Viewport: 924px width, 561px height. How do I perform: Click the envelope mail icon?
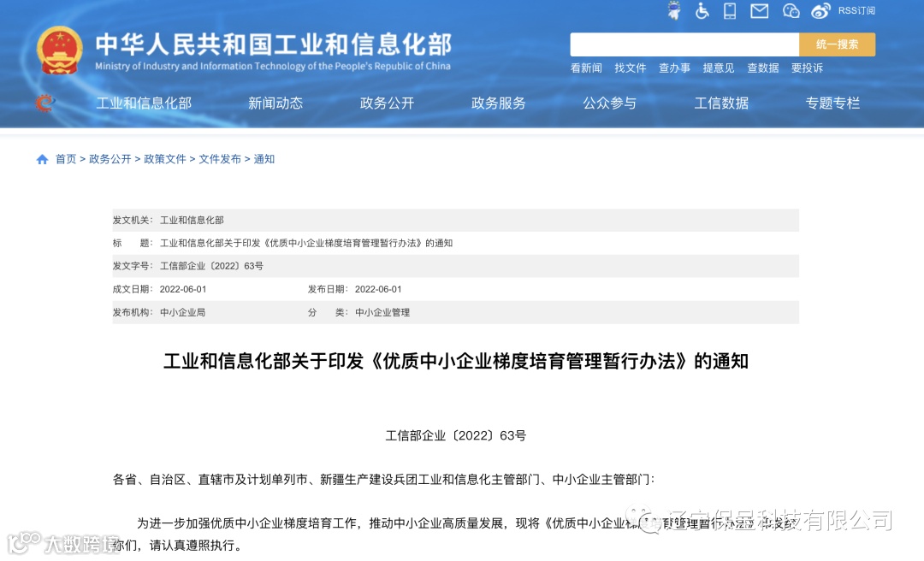tap(759, 10)
